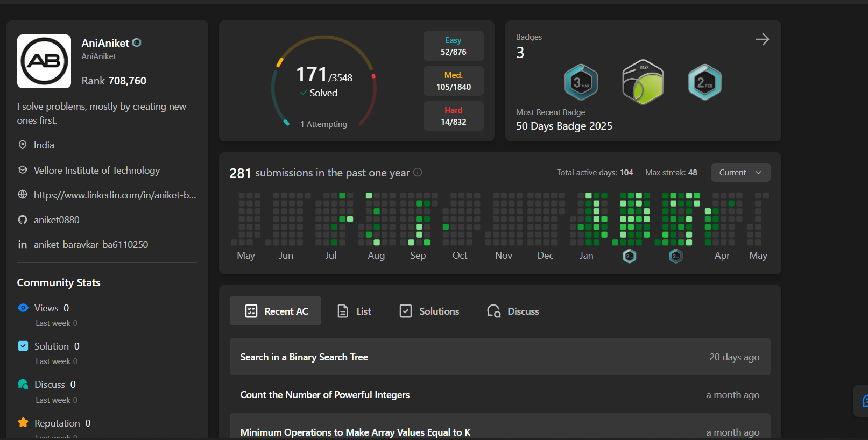This screenshot has width=868, height=440.
Task: Open badges list with arrow icon
Action: click(x=762, y=39)
